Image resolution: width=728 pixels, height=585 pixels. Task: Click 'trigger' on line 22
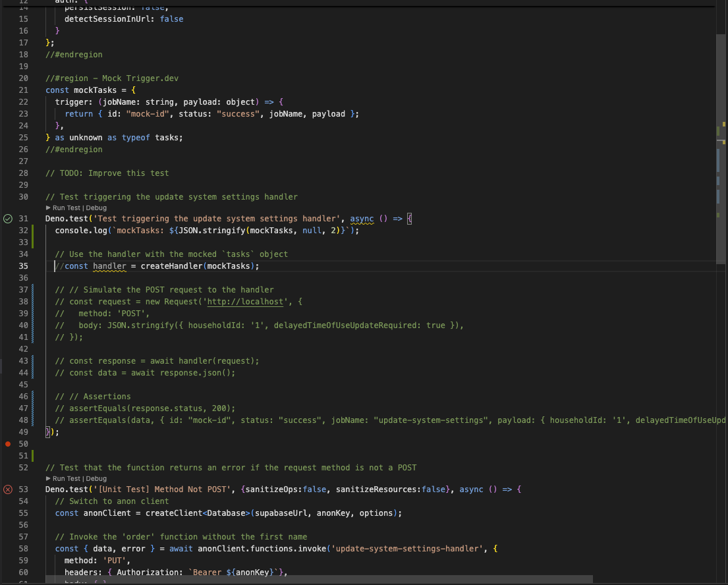pos(72,102)
